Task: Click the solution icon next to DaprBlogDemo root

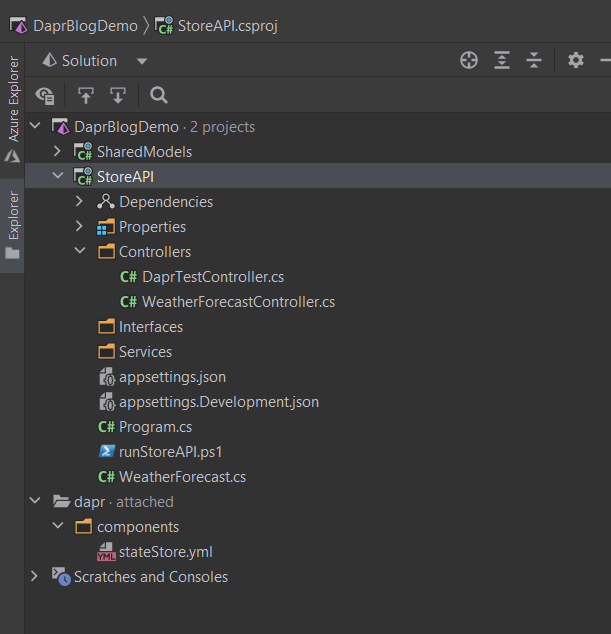Action: [61, 127]
